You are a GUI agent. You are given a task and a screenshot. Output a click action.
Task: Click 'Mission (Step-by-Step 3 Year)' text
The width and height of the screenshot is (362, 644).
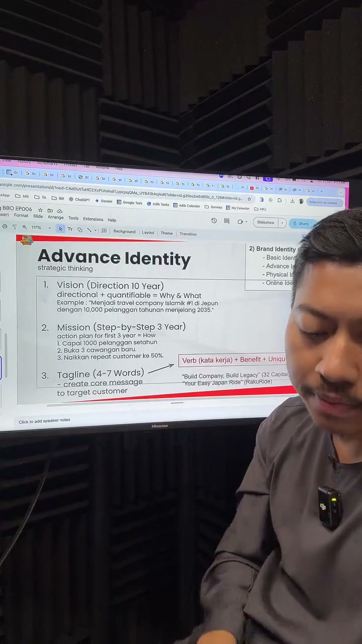[121, 327]
